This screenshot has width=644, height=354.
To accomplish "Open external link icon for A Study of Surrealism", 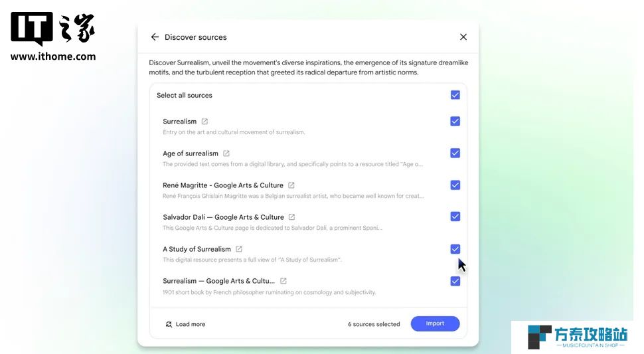I will (x=238, y=249).
